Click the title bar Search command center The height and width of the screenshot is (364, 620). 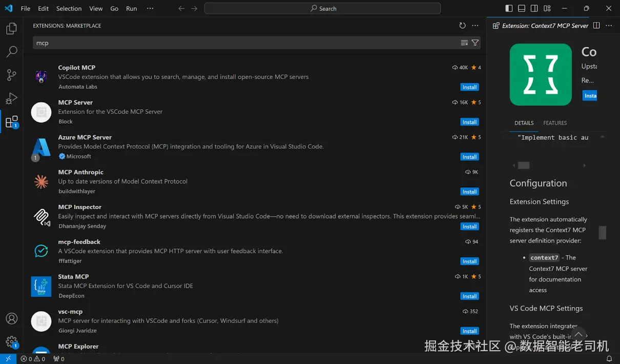click(322, 9)
